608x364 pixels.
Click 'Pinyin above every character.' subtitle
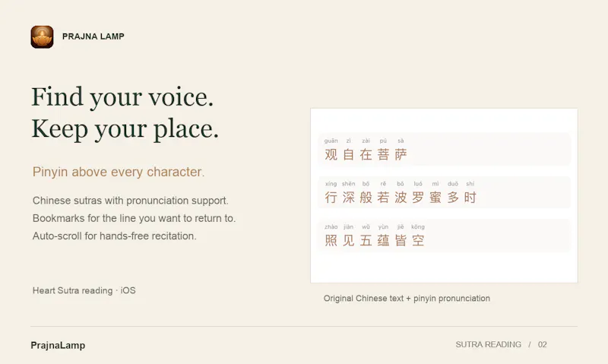119,172
